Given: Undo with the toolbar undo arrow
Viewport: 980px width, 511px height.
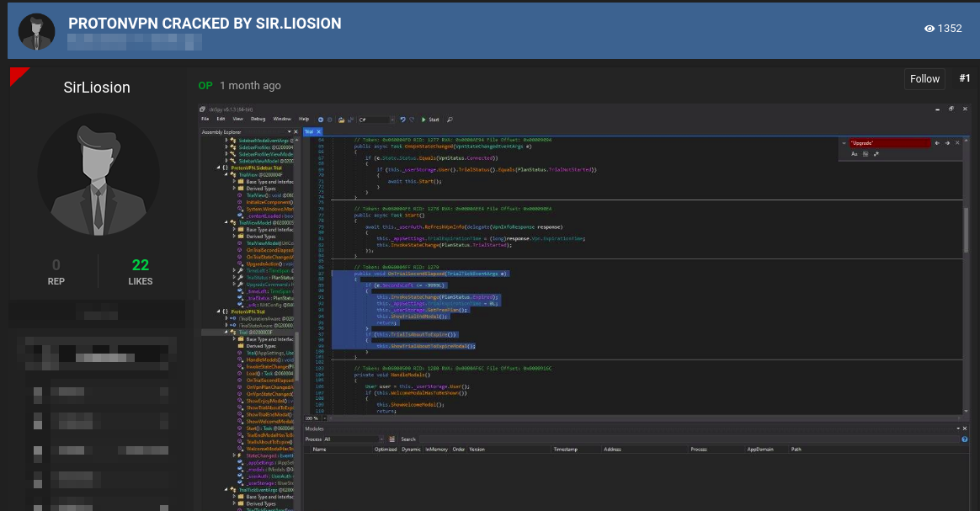Looking at the screenshot, I should (402, 120).
